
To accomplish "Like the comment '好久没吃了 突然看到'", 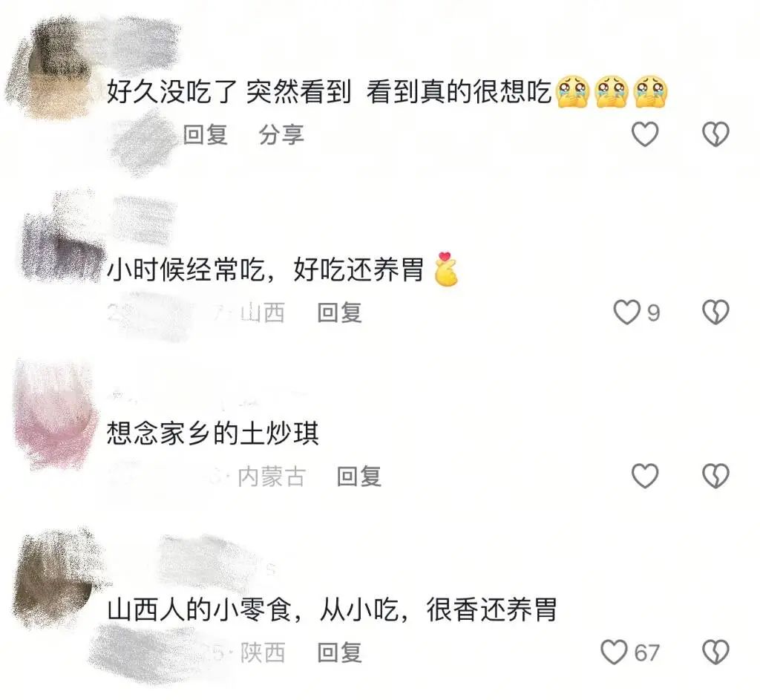I will coord(645,134).
